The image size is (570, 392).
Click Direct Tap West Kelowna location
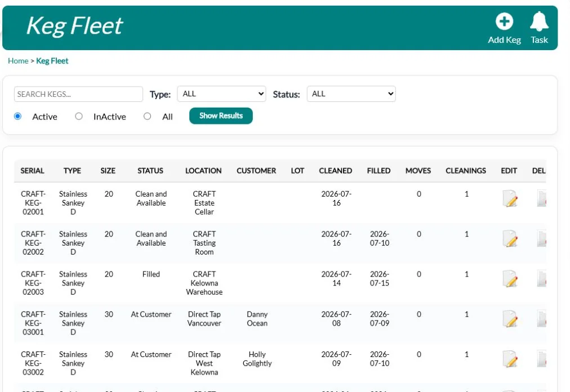[x=204, y=363]
